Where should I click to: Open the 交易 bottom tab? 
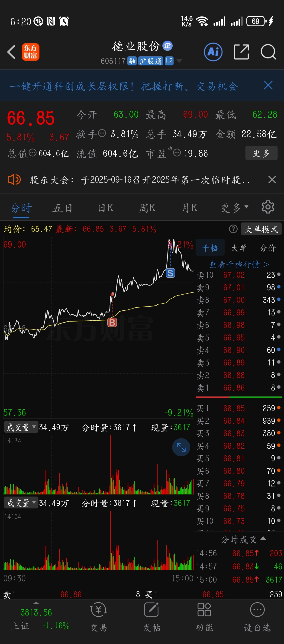(x=99, y=617)
